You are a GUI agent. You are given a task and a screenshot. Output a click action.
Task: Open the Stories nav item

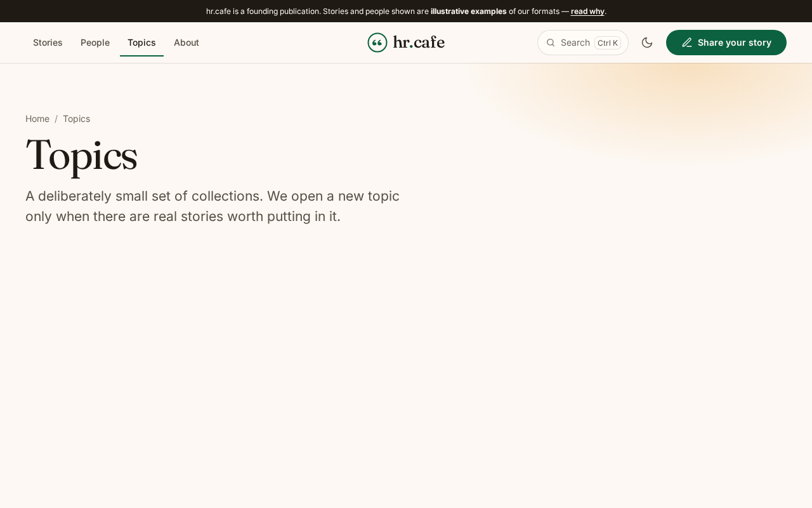48,43
